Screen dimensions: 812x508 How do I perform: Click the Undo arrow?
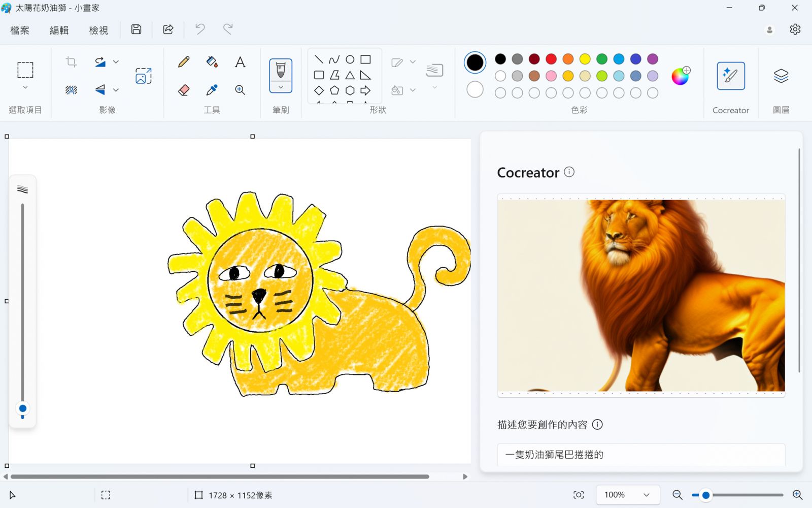pyautogui.click(x=200, y=29)
